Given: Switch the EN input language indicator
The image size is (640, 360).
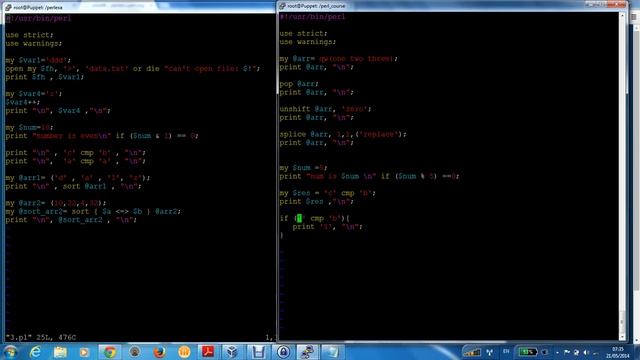Looking at the screenshot, I should pos(507,351).
